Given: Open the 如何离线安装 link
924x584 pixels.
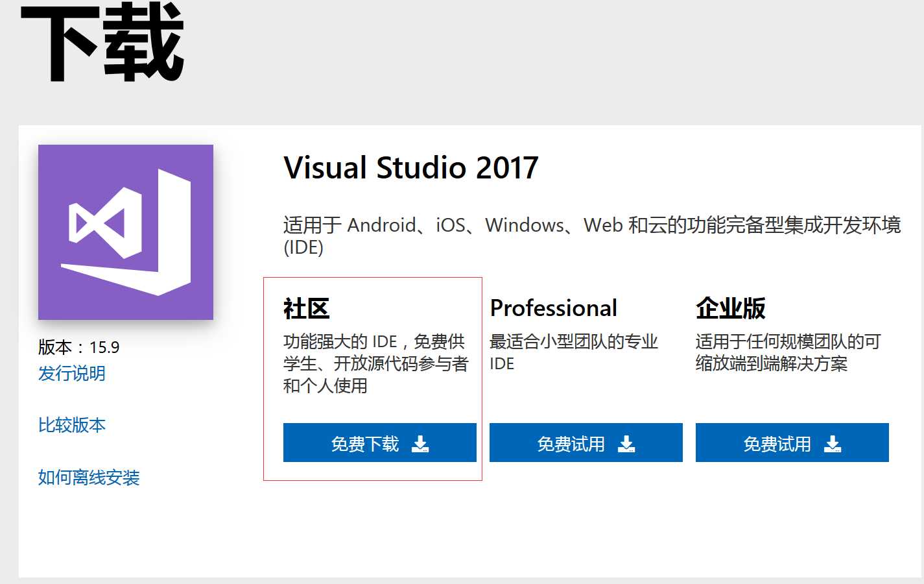Looking at the screenshot, I should (89, 478).
